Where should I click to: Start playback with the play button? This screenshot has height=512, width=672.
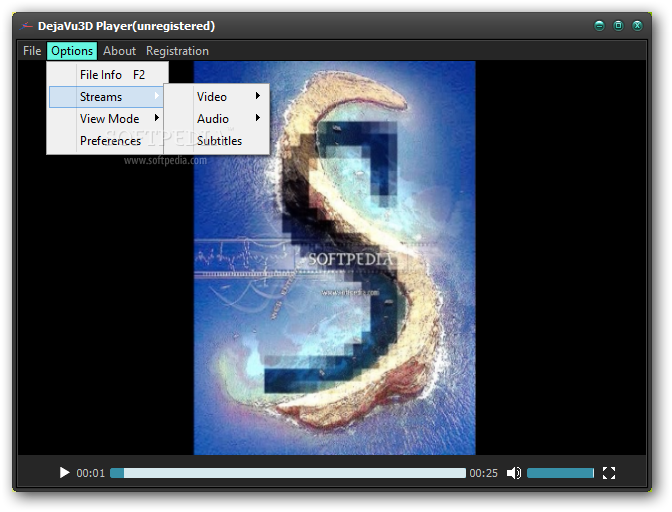tap(64, 473)
